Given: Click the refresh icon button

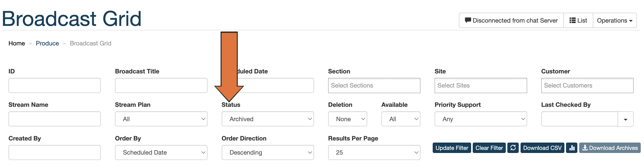Looking at the screenshot, I should coord(513,148).
